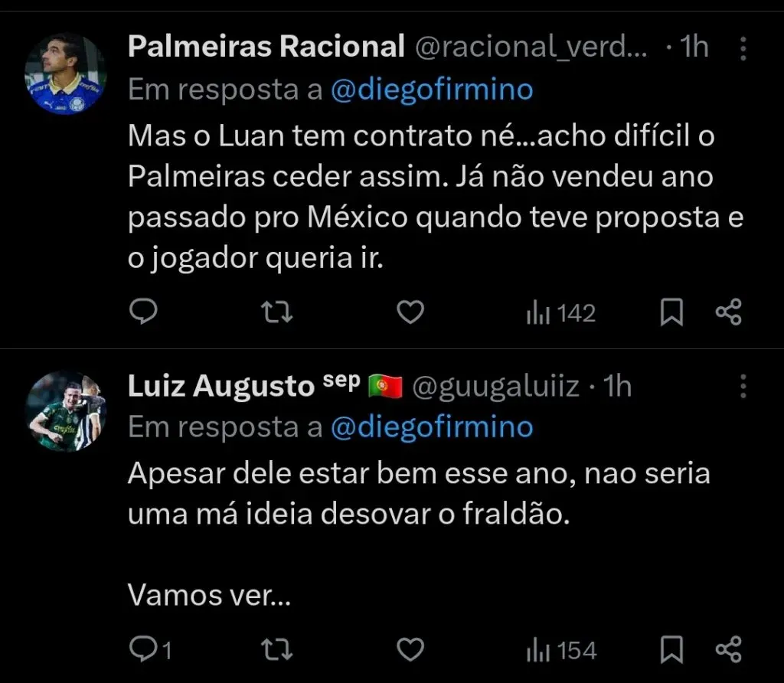Bookmark Palmeiras Racional's tweet
This screenshot has height=683, width=784.
(671, 312)
